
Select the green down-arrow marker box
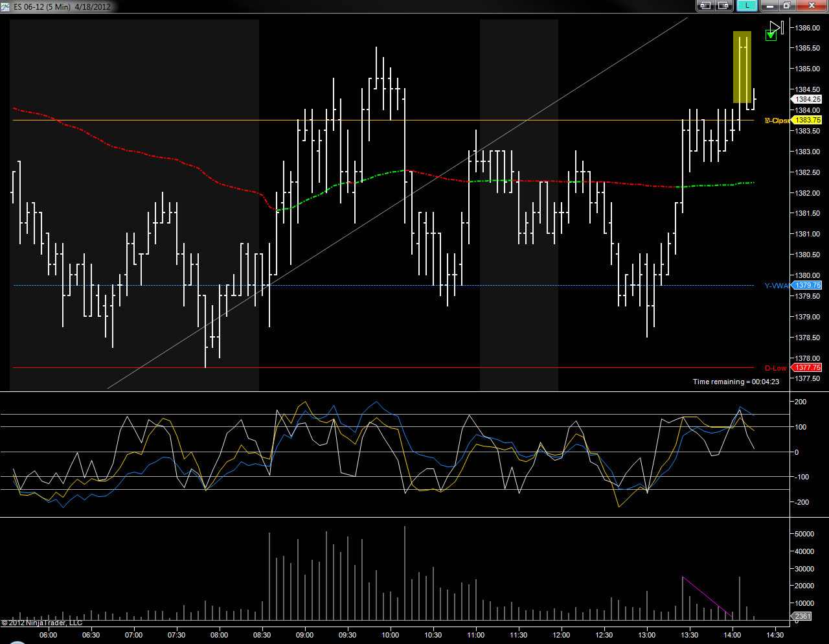coord(771,35)
